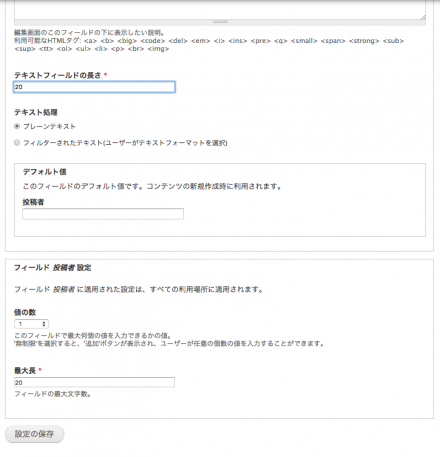The height and width of the screenshot is (457, 440).
Task: Select the フィルターされたテキスト radio option
Action: tap(17, 143)
